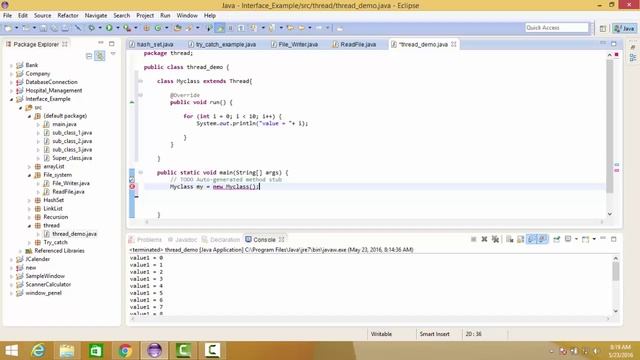Collapse the File_system package

click(29, 175)
